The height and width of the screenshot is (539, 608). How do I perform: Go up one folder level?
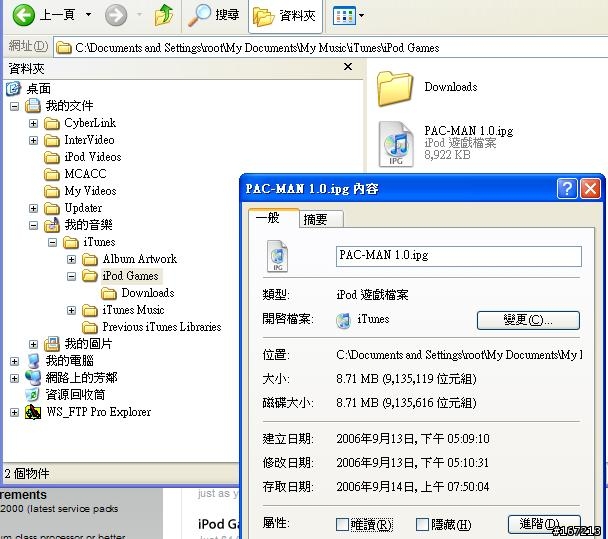pos(164,15)
